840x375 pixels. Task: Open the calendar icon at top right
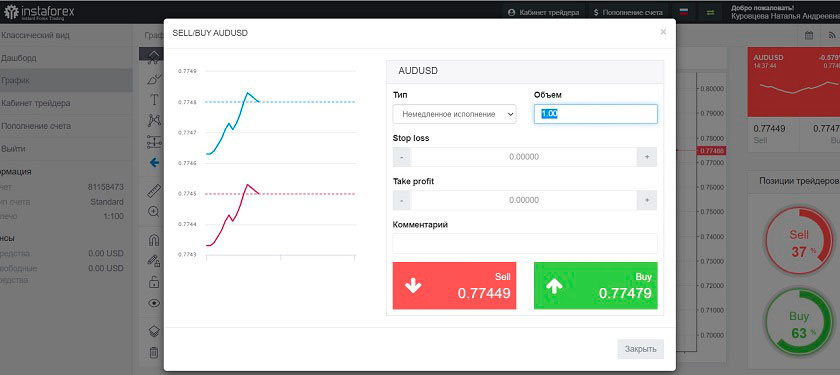coord(809,35)
